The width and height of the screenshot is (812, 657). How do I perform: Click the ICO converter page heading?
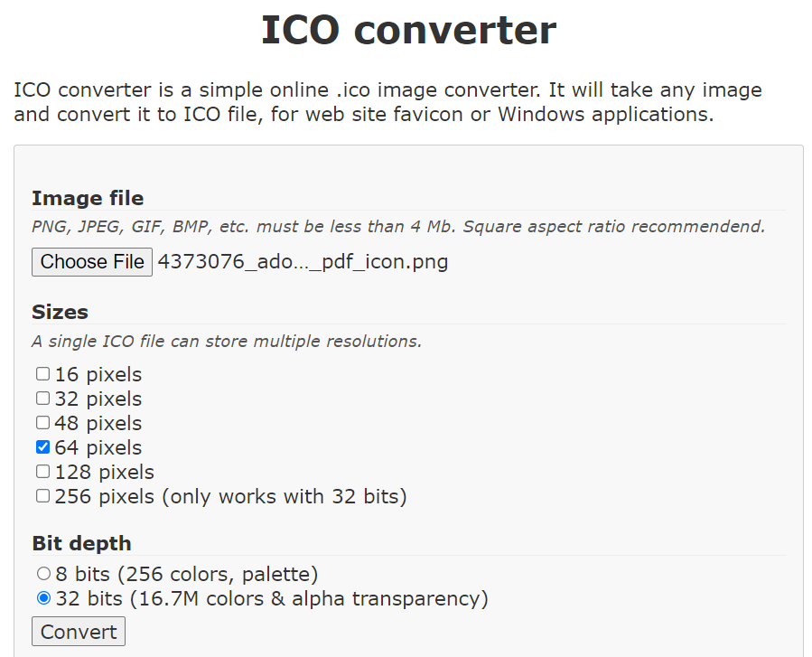pos(408,30)
